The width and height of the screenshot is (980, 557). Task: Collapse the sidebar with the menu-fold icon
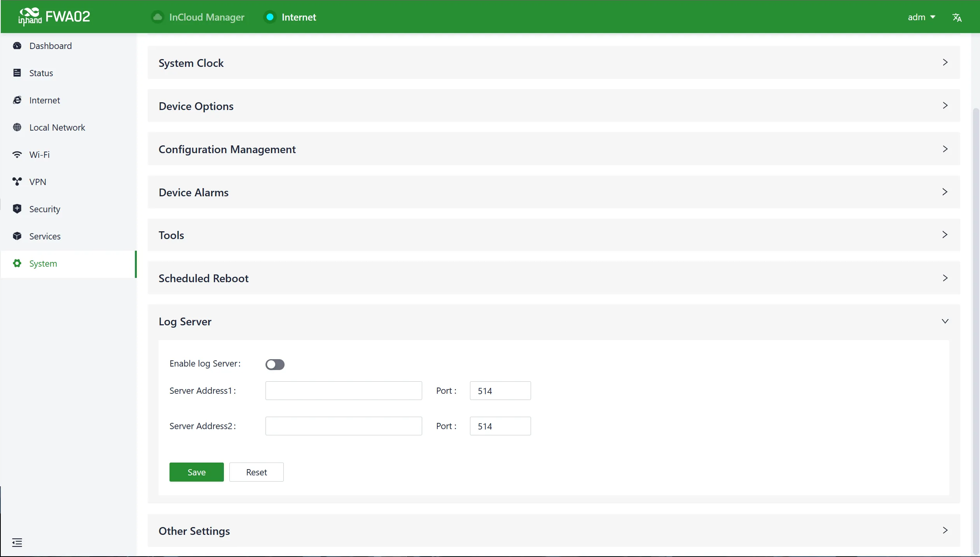click(x=17, y=543)
